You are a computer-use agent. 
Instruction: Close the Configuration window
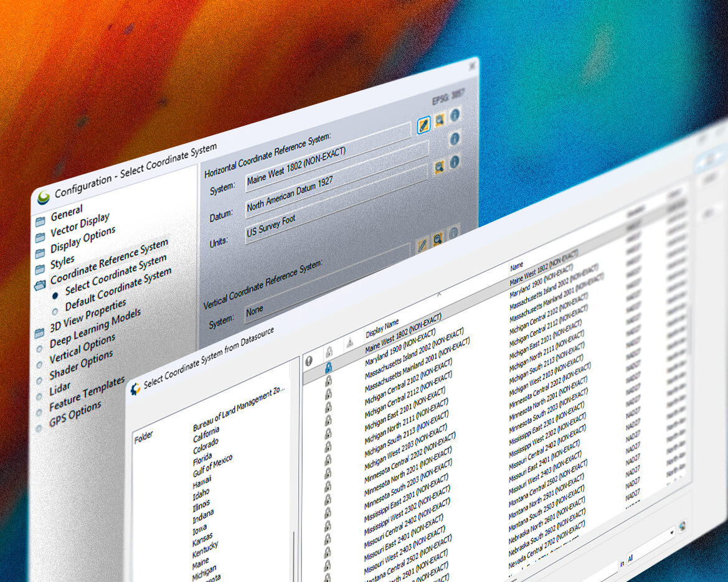471,67
